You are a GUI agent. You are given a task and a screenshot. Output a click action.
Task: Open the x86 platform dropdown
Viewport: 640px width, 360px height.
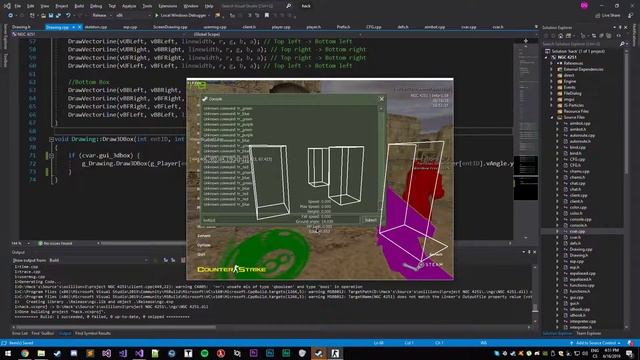[x=133, y=16]
